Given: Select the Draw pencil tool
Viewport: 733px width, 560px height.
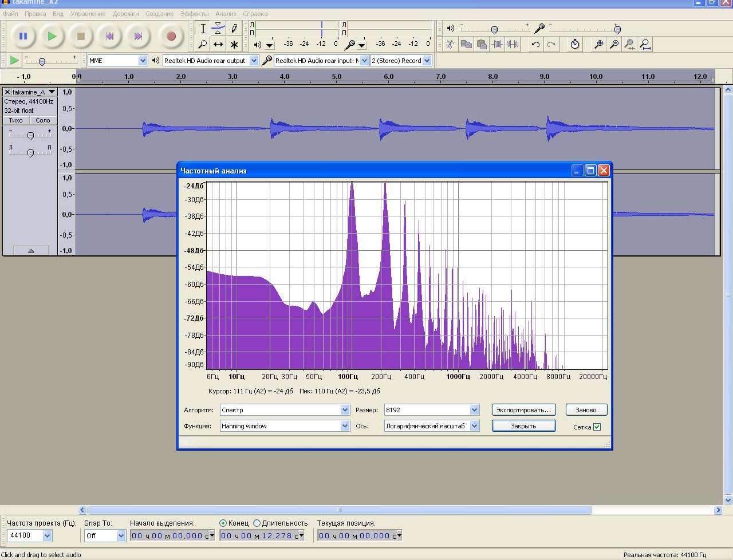Looking at the screenshot, I should click(234, 28).
